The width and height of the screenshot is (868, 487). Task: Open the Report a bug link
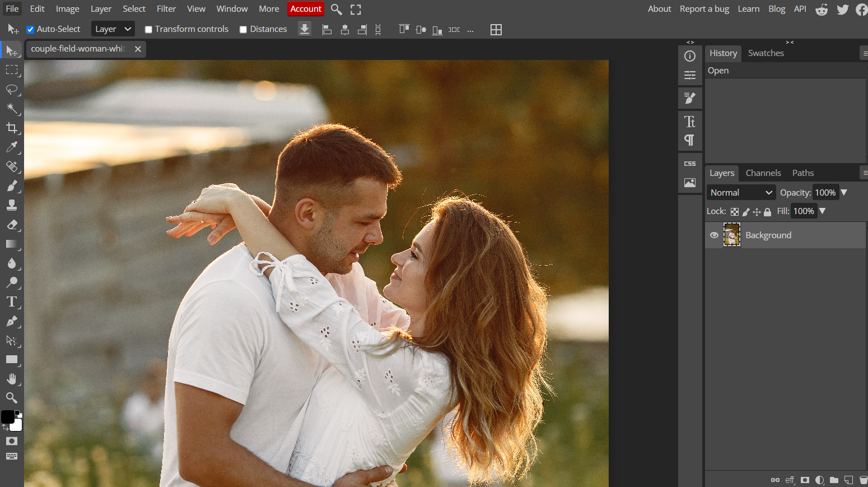pyautogui.click(x=704, y=8)
